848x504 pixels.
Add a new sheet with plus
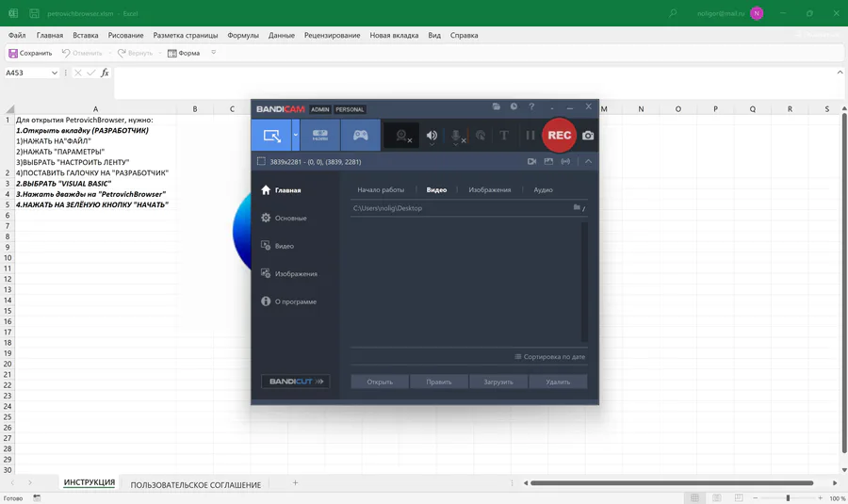[295, 483]
